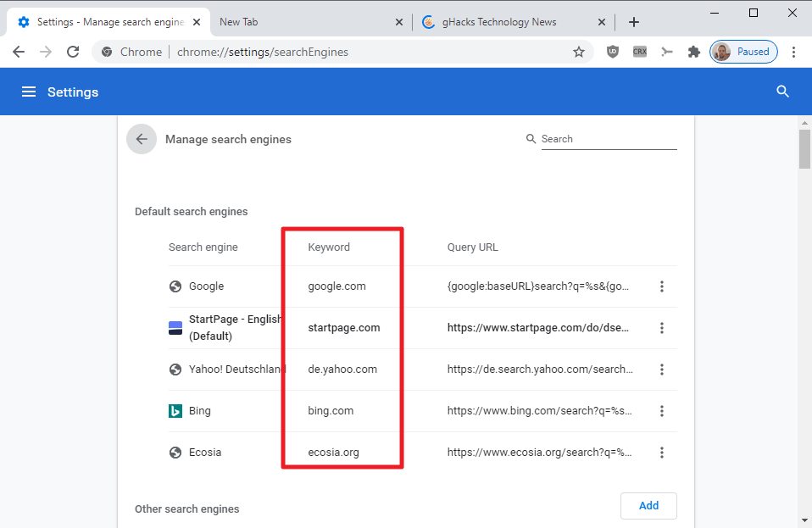The height and width of the screenshot is (528, 812).
Task: Go back using Manage search engines arrow
Action: click(x=142, y=139)
